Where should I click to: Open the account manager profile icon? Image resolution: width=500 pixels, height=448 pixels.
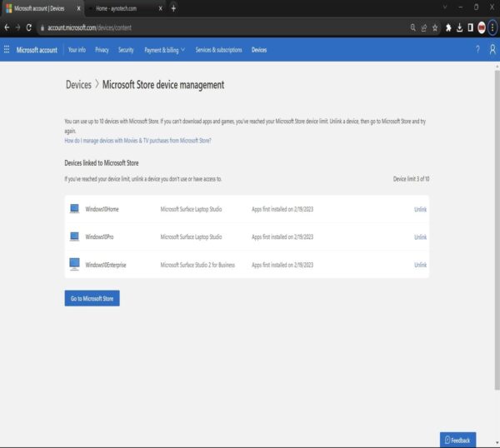pos(492,49)
